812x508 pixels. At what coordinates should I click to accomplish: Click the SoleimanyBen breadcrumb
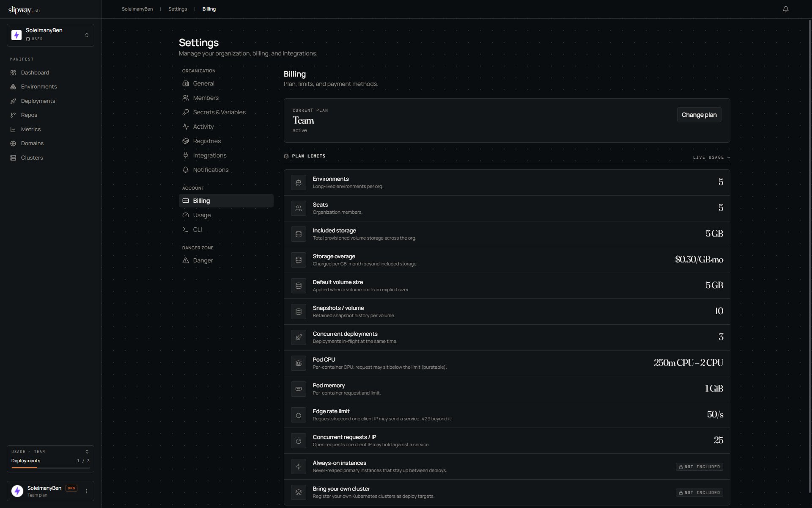pos(137,9)
